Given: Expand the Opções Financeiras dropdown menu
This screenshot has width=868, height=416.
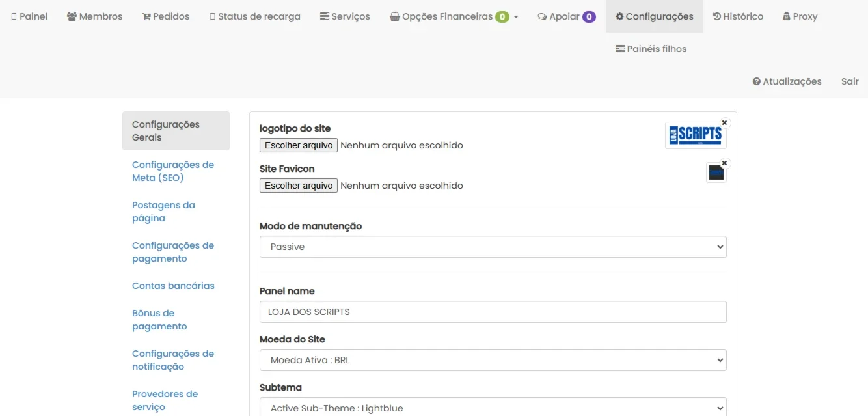Looking at the screenshot, I should tap(454, 16).
